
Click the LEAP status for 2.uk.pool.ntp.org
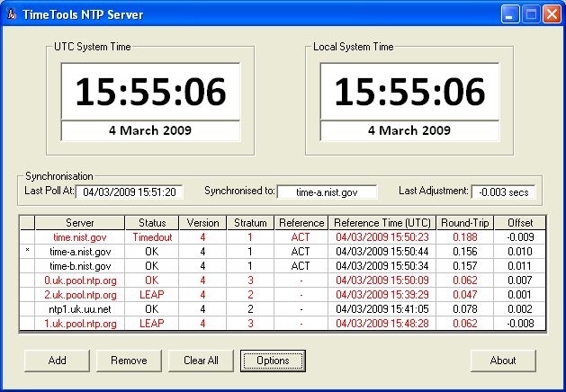click(x=152, y=295)
